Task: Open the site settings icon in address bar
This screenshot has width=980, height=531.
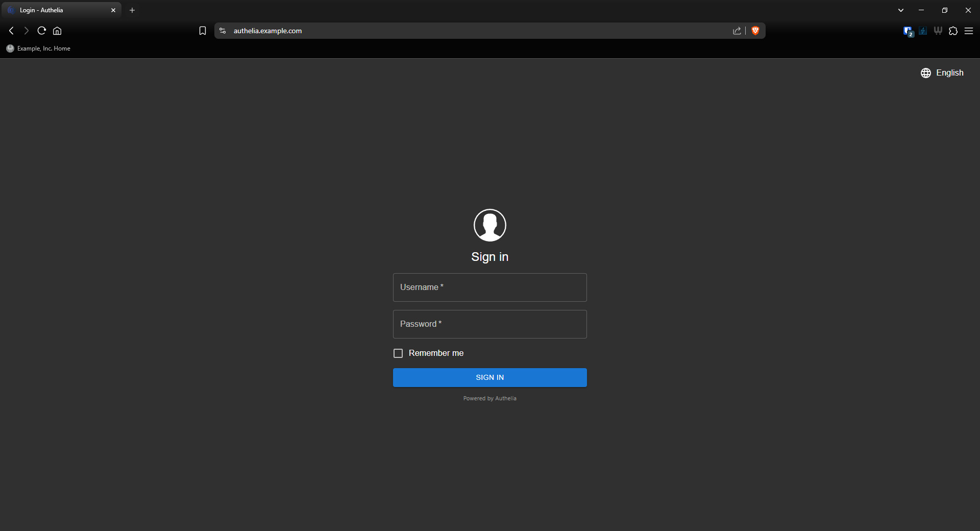Action: (x=223, y=31)
